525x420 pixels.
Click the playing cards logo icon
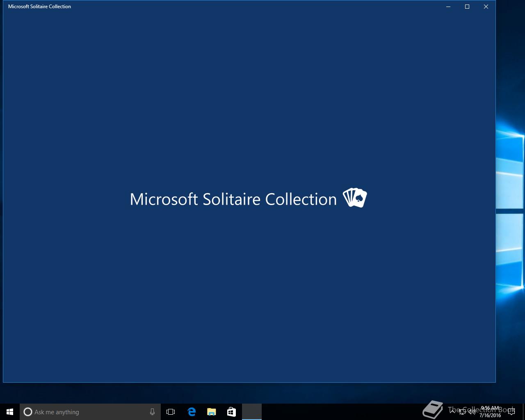tap(355, 198)
